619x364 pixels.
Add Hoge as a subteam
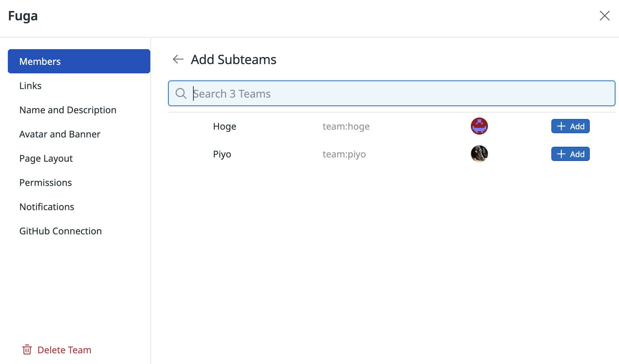pyautogui.click(x=570, y=126)
